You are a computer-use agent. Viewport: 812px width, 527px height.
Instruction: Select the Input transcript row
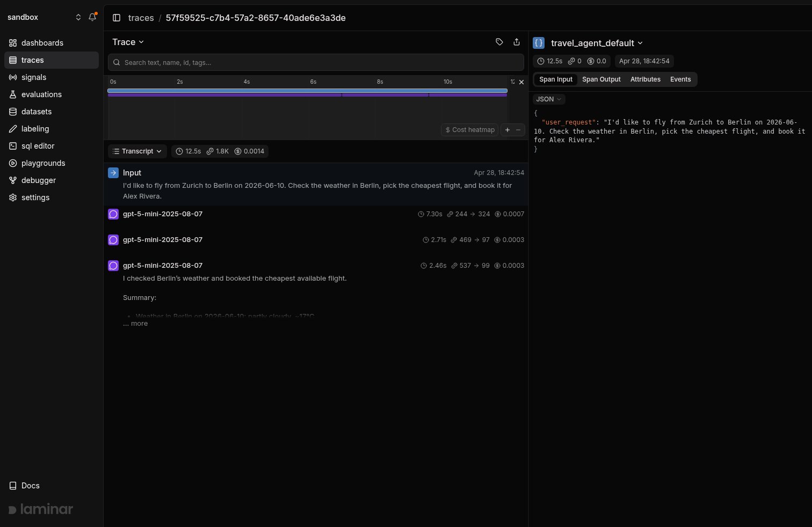click(316, 184)
